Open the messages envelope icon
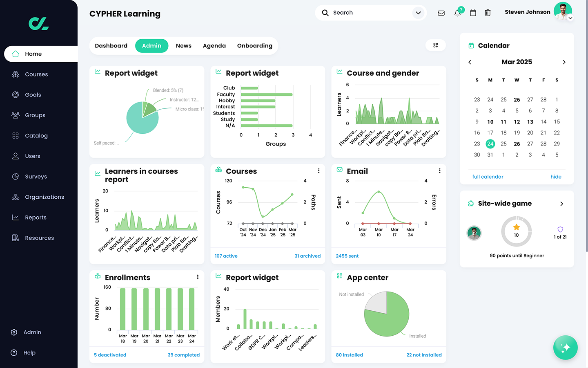This screenshot has height=368, width=588. coord(441,13)
